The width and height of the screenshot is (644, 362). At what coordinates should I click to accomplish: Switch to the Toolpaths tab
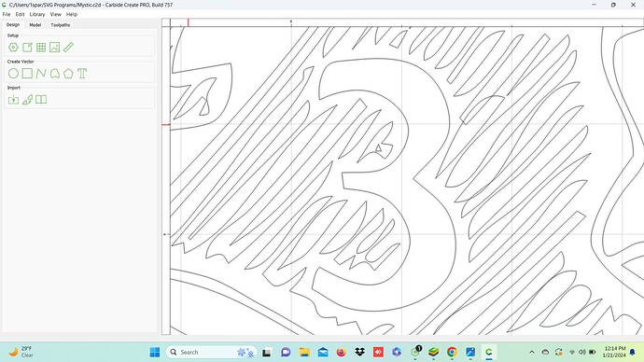61,25
